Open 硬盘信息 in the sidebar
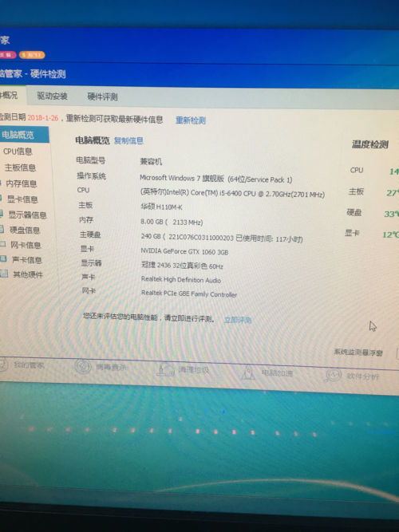This screenshot has width=399, height=532. [25, 231]
